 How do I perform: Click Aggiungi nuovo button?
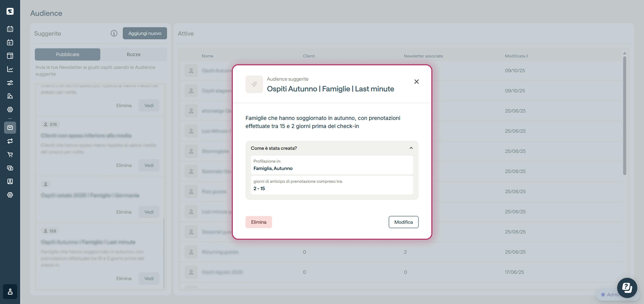point(145,33)
